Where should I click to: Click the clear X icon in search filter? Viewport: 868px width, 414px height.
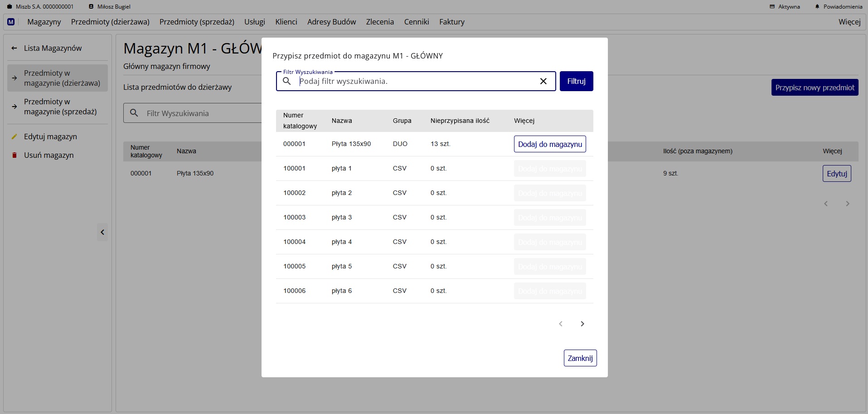coord(543,81)
